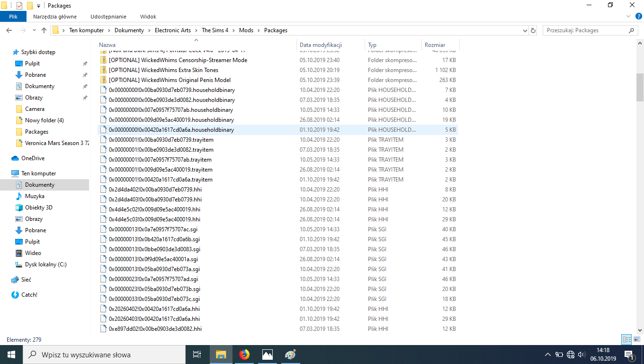Sort by Typ column header
The height and width of the screenshot is (364, 644).
coord(393,45)
